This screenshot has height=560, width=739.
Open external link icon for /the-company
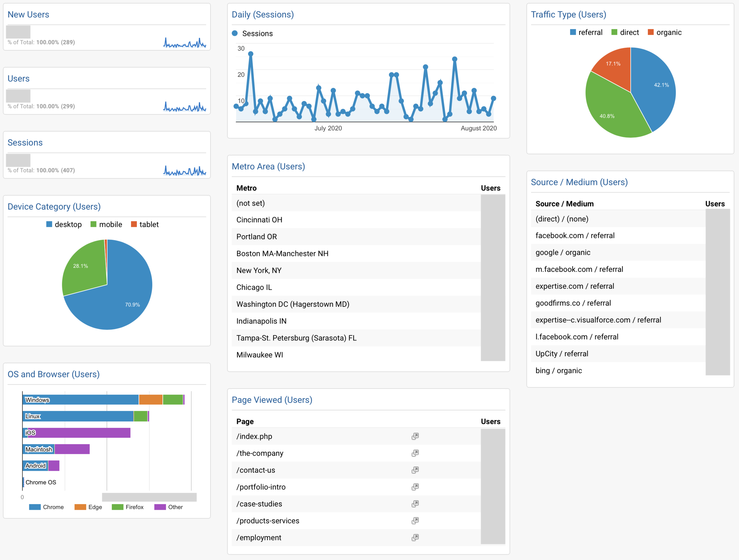[x=415, y=453]
